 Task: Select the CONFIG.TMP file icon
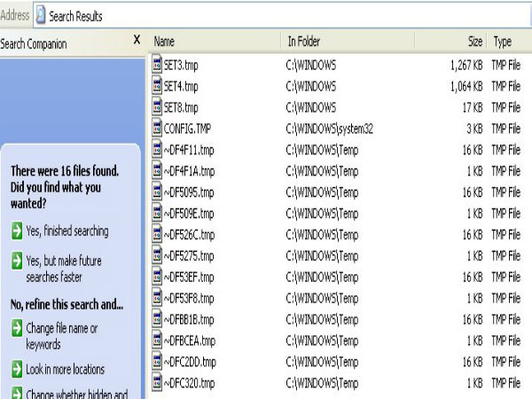pyautogui.click(x=157, y=129)
